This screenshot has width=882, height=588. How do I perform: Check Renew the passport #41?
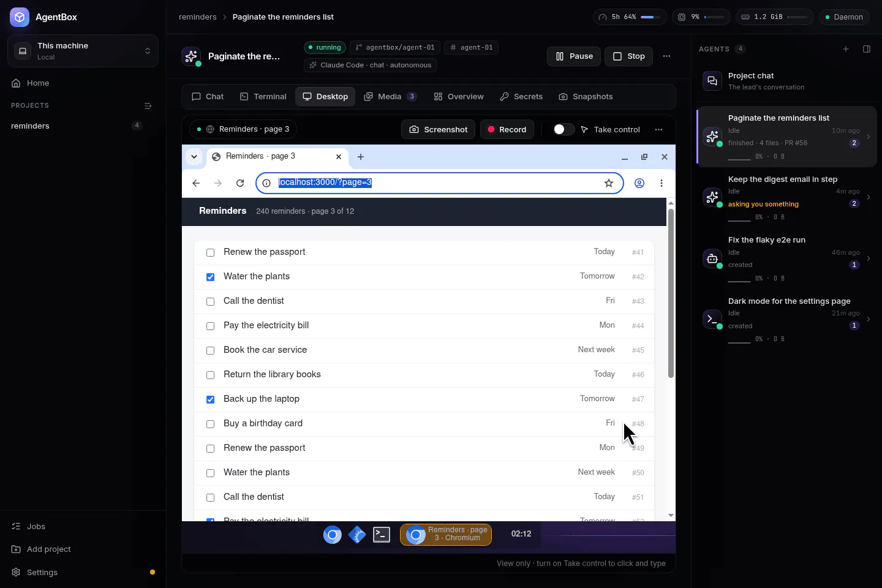(x=210, y=252)
